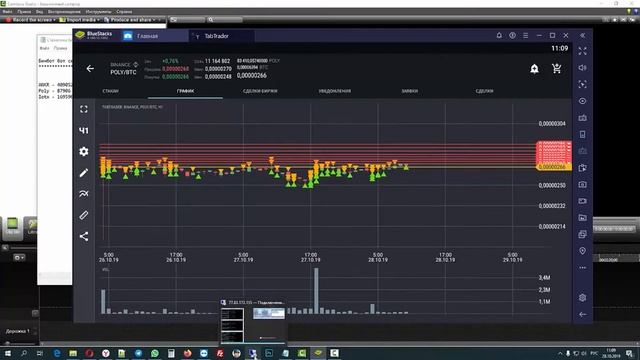Select Дорожка 1 track label

click(18, 331)
